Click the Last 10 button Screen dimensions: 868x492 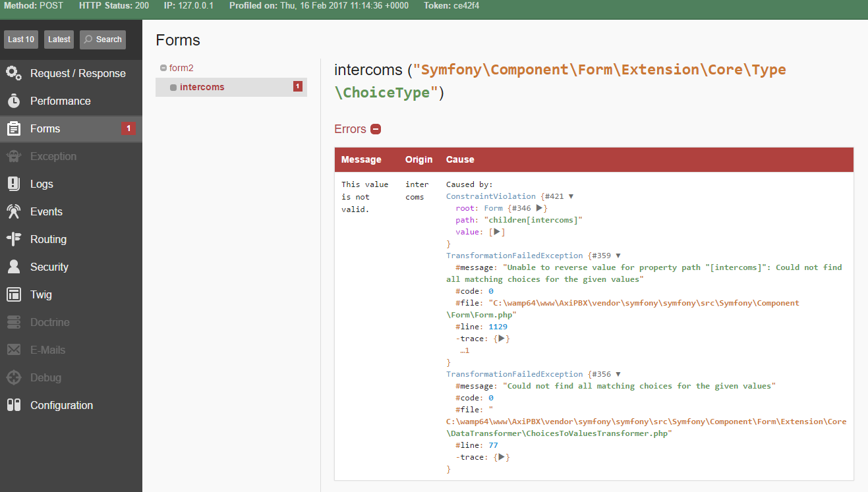20,40
